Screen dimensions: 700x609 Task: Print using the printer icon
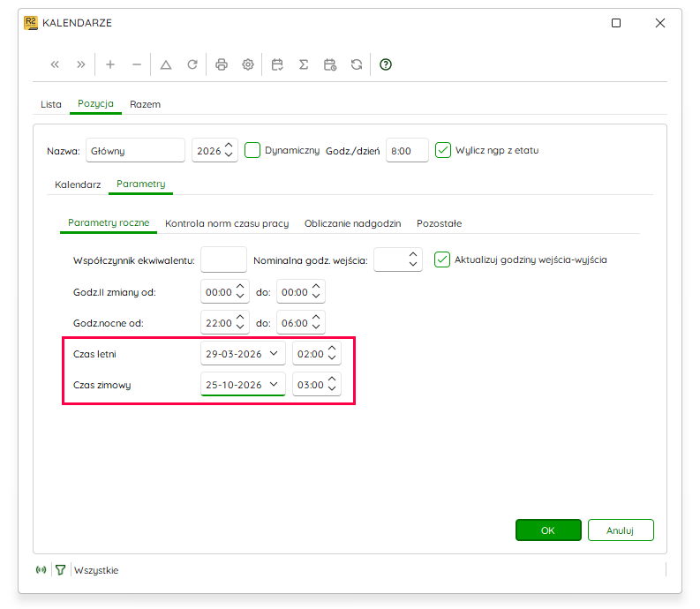[x=222, y=64]
